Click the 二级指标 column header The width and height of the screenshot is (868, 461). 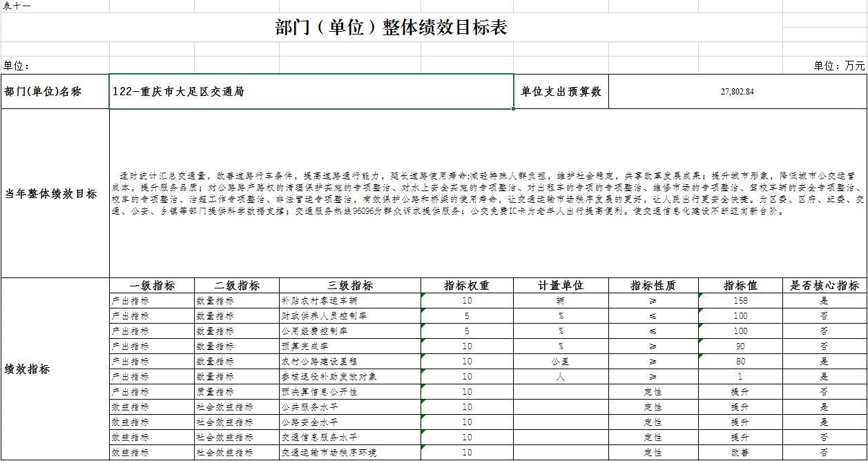(x=237, y=286)
